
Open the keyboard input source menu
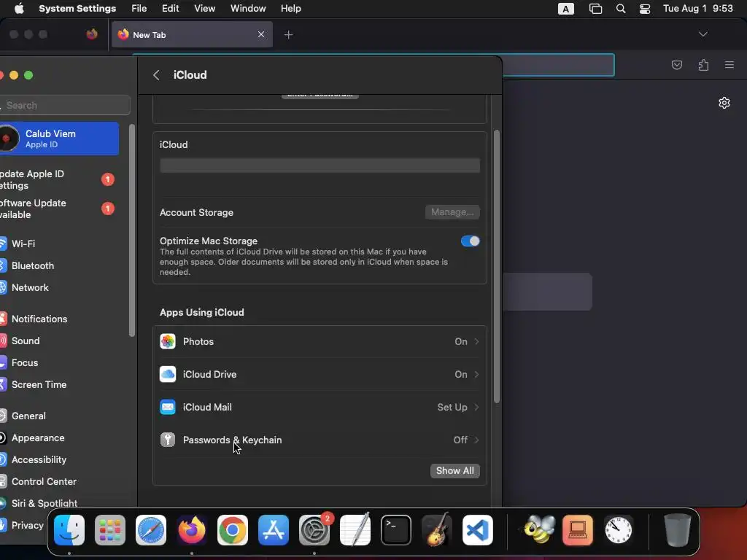(565, 9)
